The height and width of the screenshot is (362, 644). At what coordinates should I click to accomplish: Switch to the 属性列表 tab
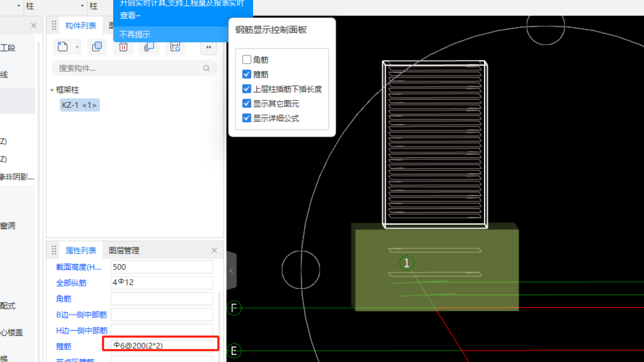[x=81, y=251]
